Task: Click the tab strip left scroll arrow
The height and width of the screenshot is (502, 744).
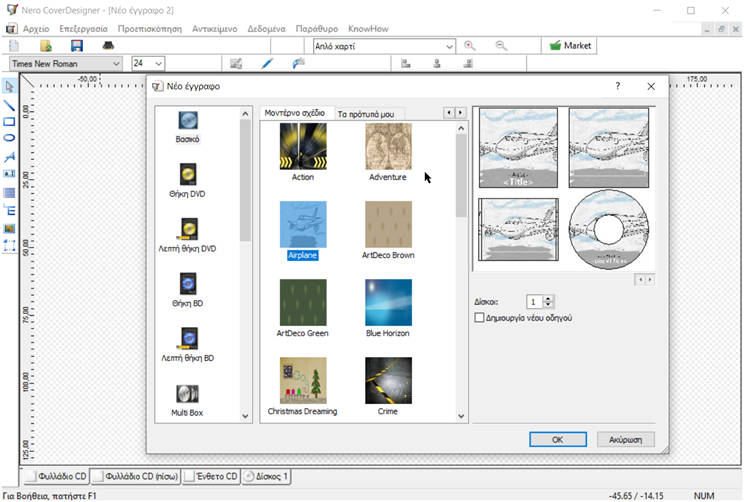Action: point(449,113)
